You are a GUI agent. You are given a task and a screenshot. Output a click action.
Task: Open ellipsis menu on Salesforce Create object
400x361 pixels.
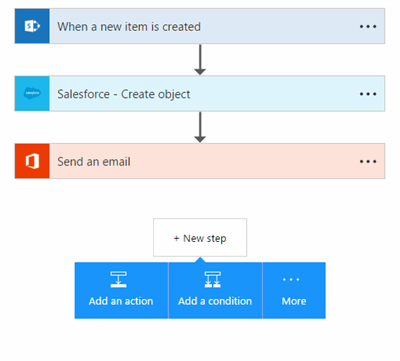(368, 94)
